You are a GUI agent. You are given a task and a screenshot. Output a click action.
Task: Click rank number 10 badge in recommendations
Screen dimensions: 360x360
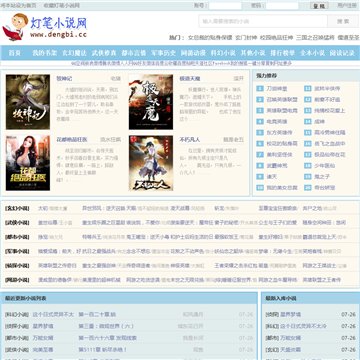(260, 188)
